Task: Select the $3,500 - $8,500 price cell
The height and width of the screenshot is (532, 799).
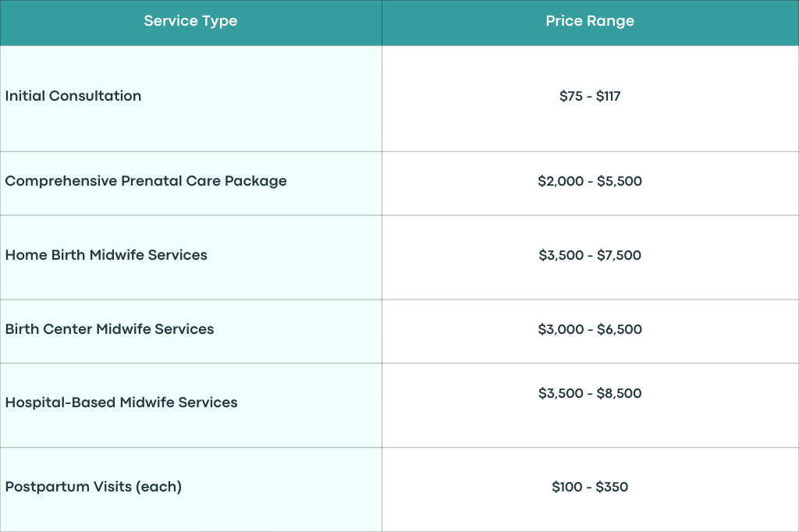Action: [x=590, y=405]
